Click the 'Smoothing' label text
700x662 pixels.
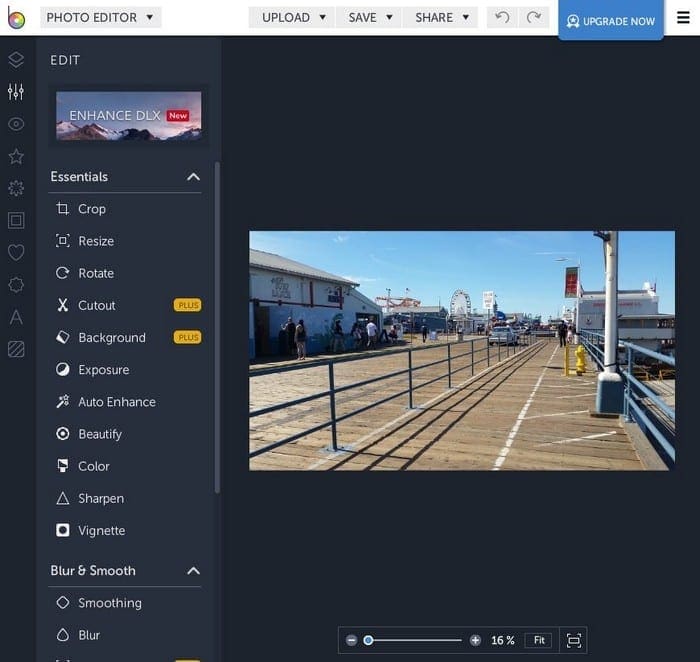pyautogui.click(x=110, y=603)
